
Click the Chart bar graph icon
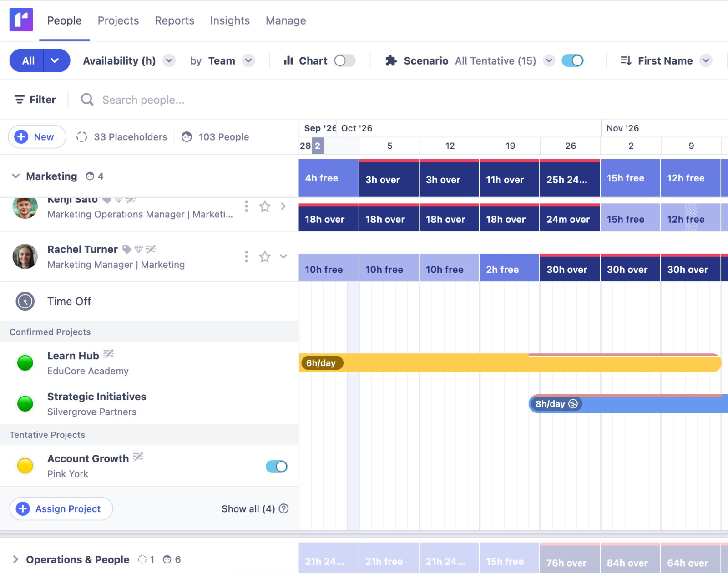click(x=288, y=60)
